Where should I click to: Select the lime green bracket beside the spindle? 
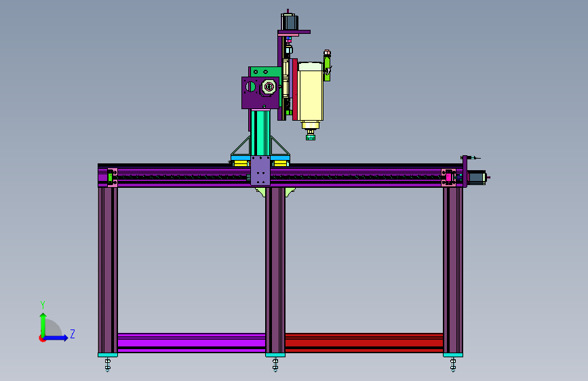[x=327, y=68]
